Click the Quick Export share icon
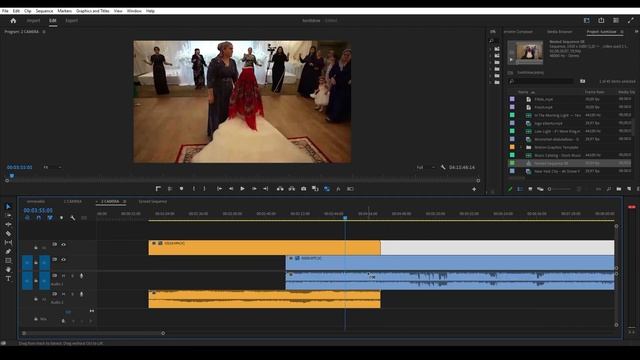The height and width of the screenshot is (360, 640). point(601,20)
